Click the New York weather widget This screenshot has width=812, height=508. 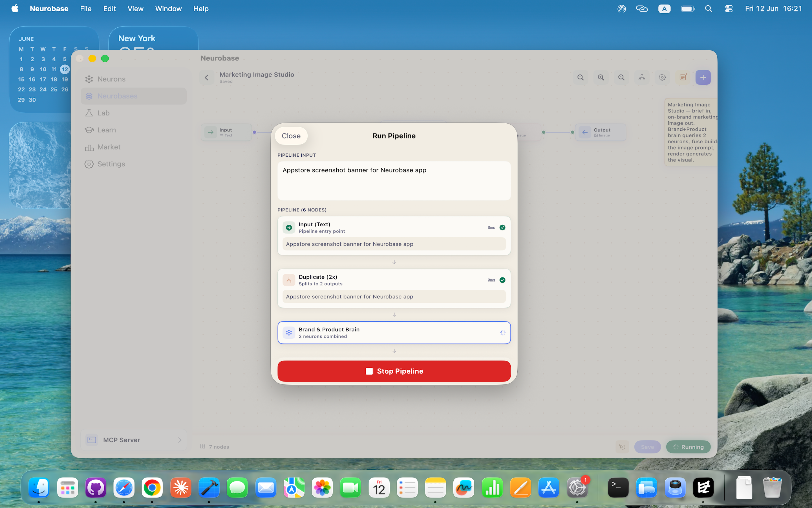(153, 39)
